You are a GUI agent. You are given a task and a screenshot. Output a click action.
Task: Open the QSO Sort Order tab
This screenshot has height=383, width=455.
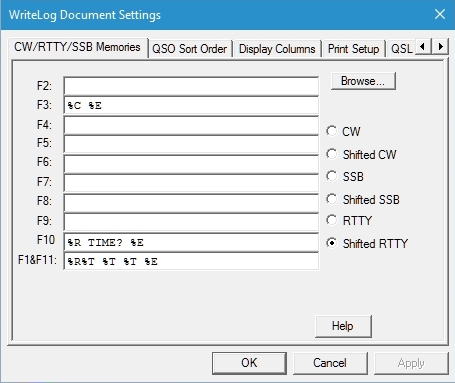[x=190, y=49]
